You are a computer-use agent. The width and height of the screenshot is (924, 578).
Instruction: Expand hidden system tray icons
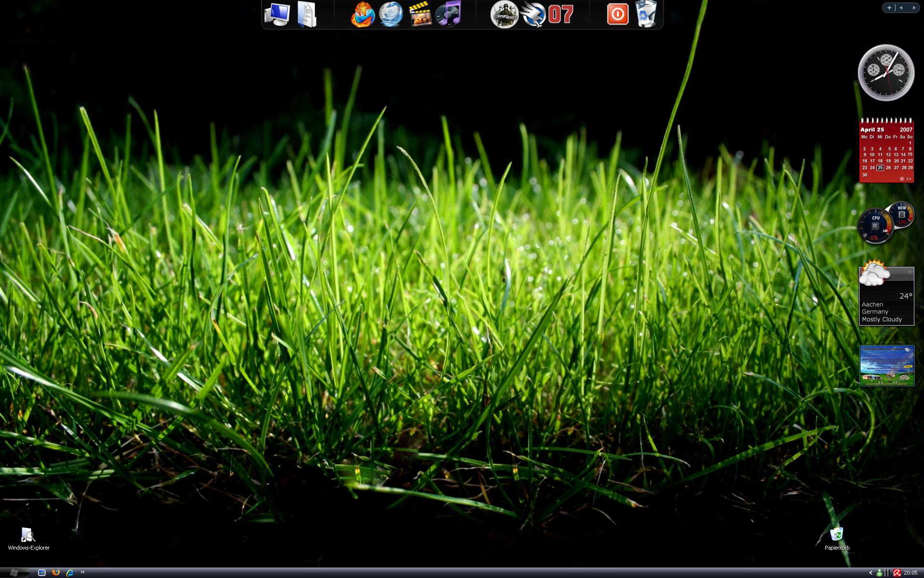click(871, 573)
